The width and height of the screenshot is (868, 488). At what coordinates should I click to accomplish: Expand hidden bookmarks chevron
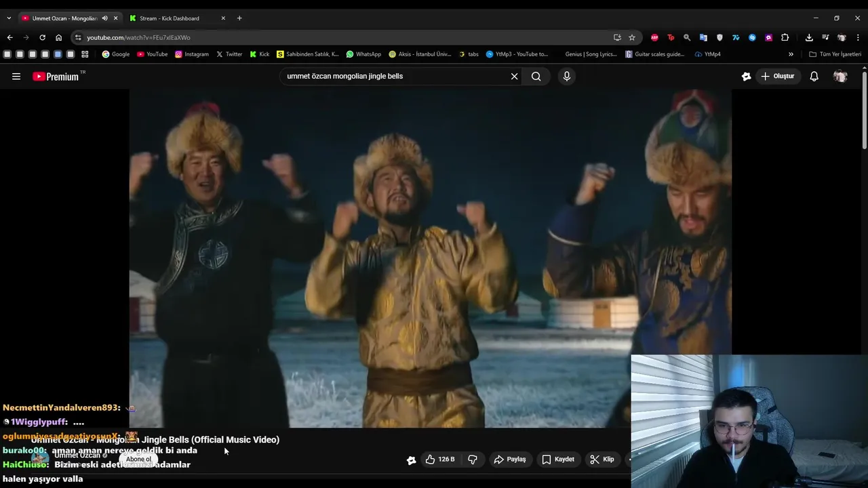791,54
